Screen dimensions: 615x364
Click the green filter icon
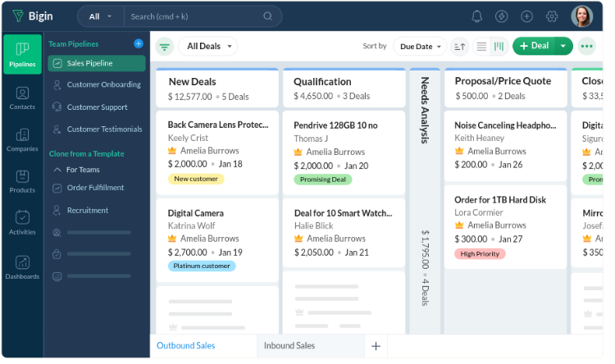pos(164,47)
